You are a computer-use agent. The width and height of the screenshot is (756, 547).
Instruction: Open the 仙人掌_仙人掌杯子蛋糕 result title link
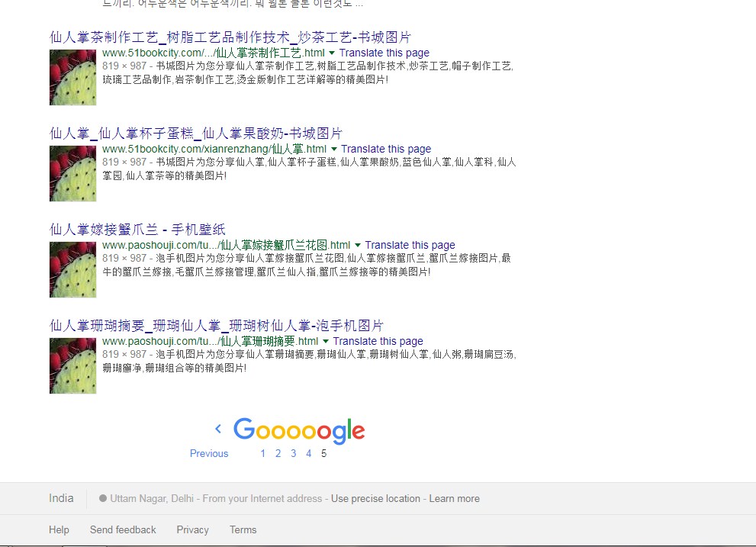196,134
